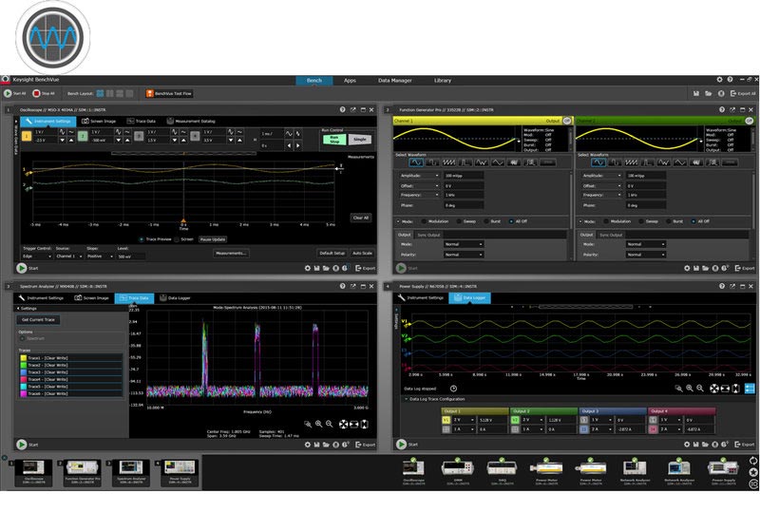Toggle Channel 2 output switch
Screen dimensions: 760x532
749,121
